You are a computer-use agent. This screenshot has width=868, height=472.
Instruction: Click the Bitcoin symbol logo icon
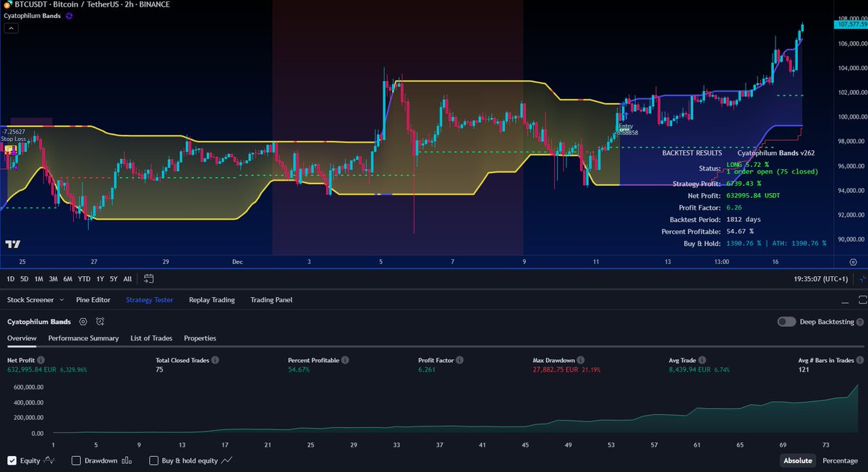[8, 4]
